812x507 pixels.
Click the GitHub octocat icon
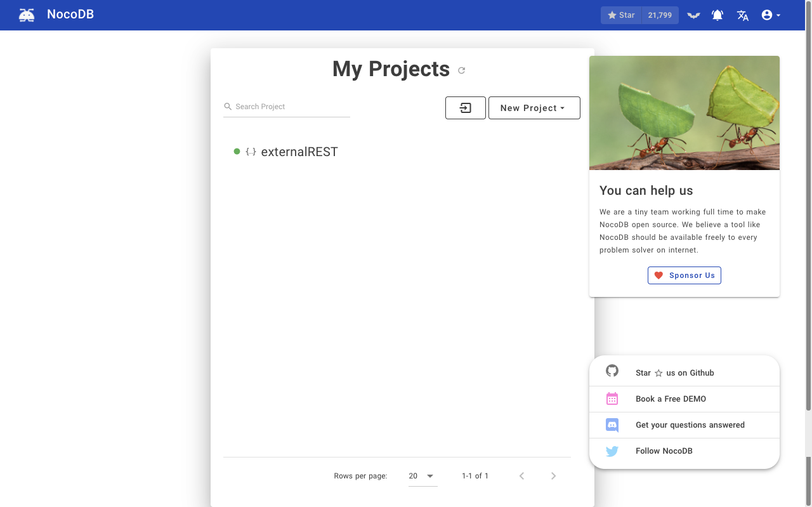[x=612, y=371]
